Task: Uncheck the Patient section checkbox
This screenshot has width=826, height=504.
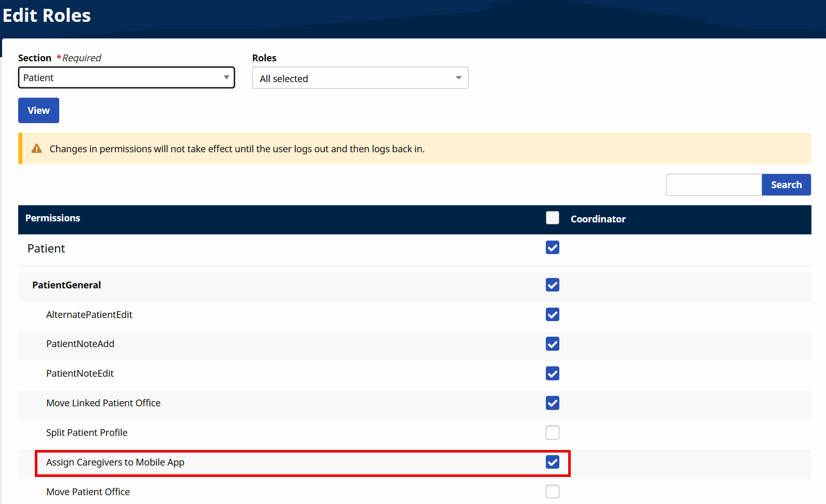Action: point(553,248)
